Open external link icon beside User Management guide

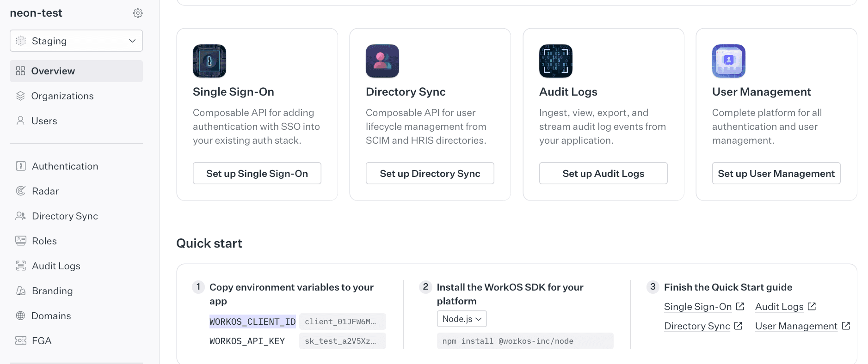[x=846, y=326]
